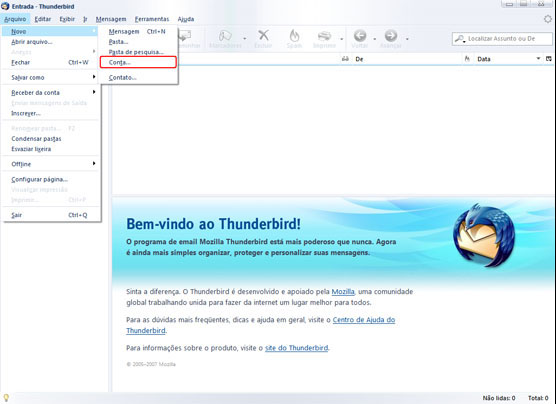Image resolution: width=556 pixels, height=404 pixels.
Task: Open the Ferramentas menu
Action: pos(152,19)
